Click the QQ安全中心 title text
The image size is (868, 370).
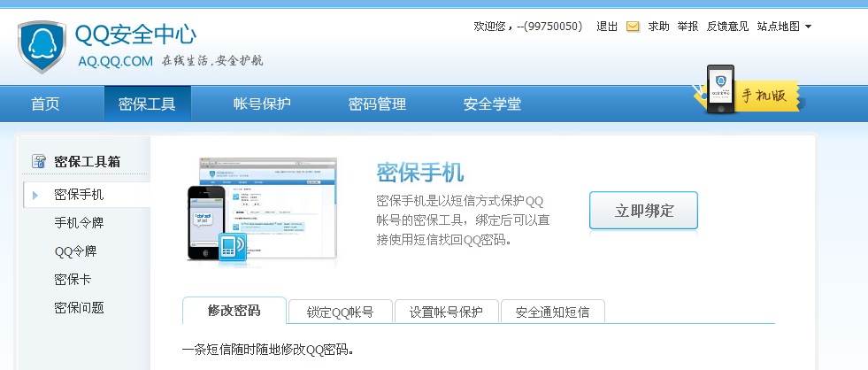[135, 35]
